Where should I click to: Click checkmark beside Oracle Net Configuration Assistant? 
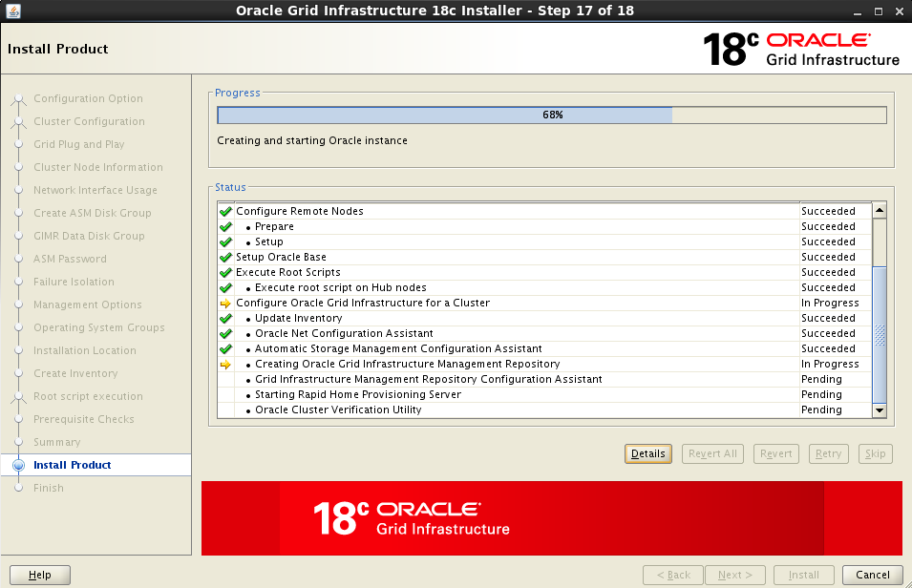click(x=225, y=334)
